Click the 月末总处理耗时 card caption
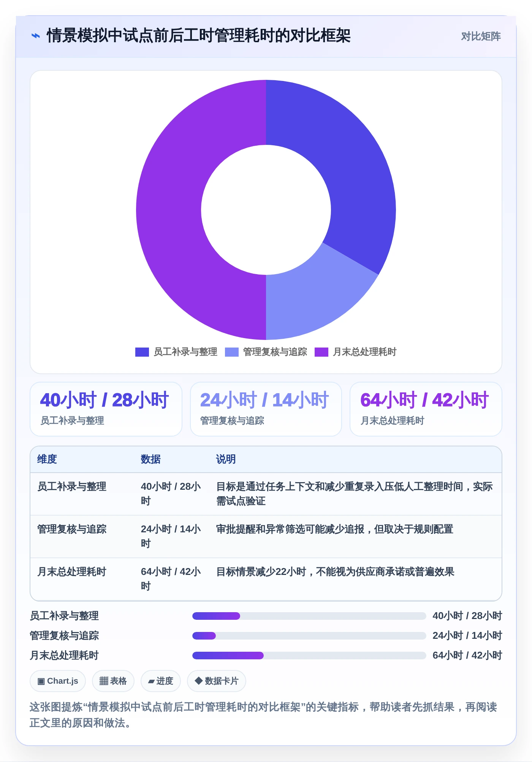Image resolution: width=532 pixels, height=762 pixels. (392, 421)
